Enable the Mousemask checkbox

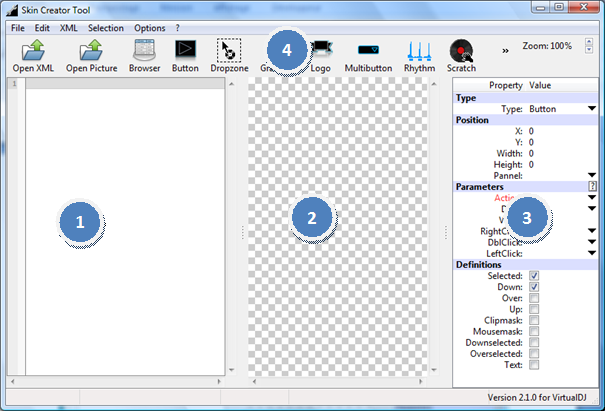click(x=534, y=332)
